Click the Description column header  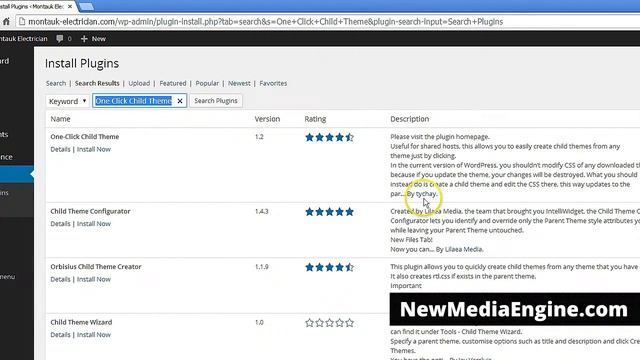(x=409, y=119)
